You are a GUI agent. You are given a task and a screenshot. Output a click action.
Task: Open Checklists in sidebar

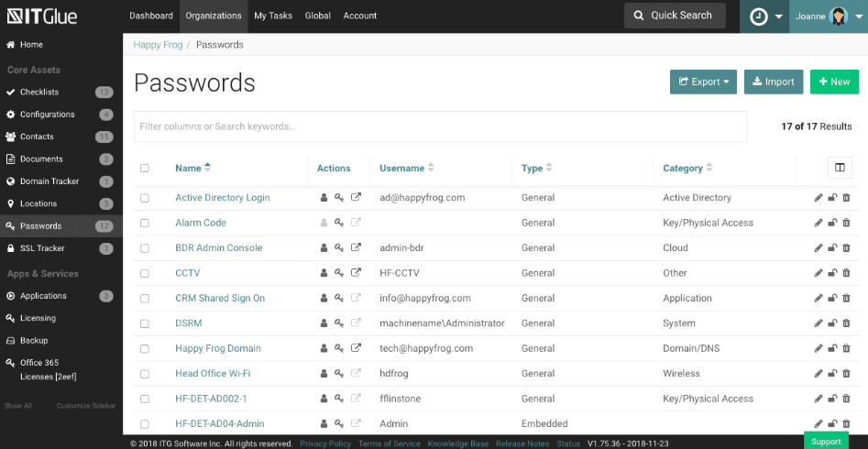(x=60, y=93)
